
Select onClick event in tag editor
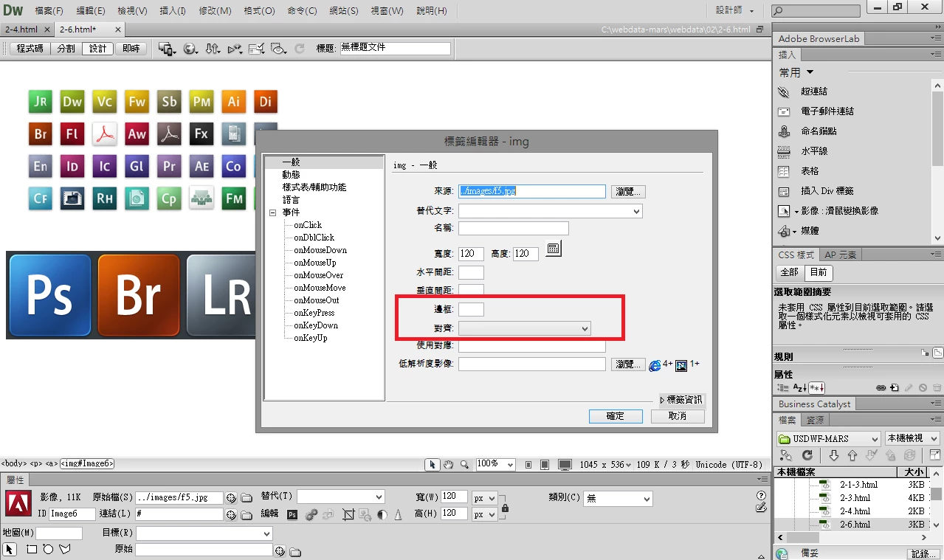[x=308, y=225]
